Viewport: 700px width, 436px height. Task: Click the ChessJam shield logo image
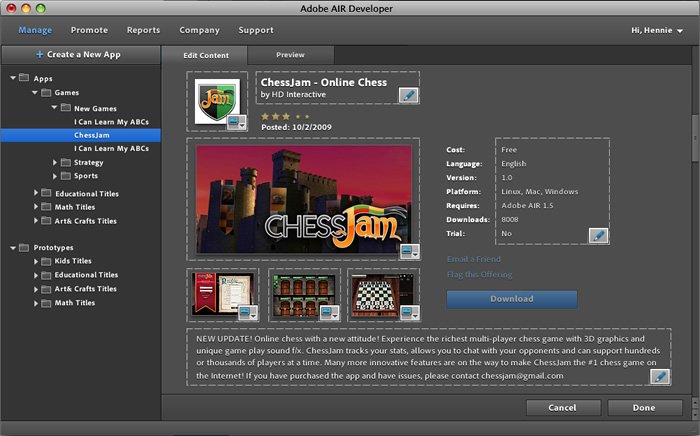coord(217,102)
